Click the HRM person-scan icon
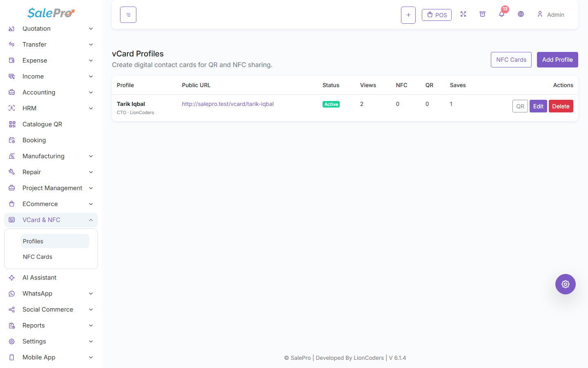The image size is (588, 368). (x=12, y=108)
